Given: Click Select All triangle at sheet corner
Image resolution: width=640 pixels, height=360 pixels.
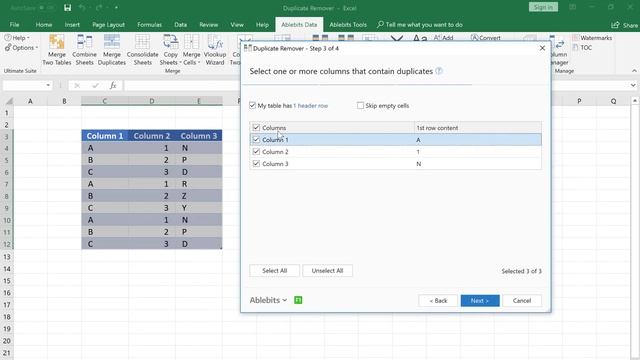Looking at the screenshot, I should pyautogui.click(x=9, y=101).
